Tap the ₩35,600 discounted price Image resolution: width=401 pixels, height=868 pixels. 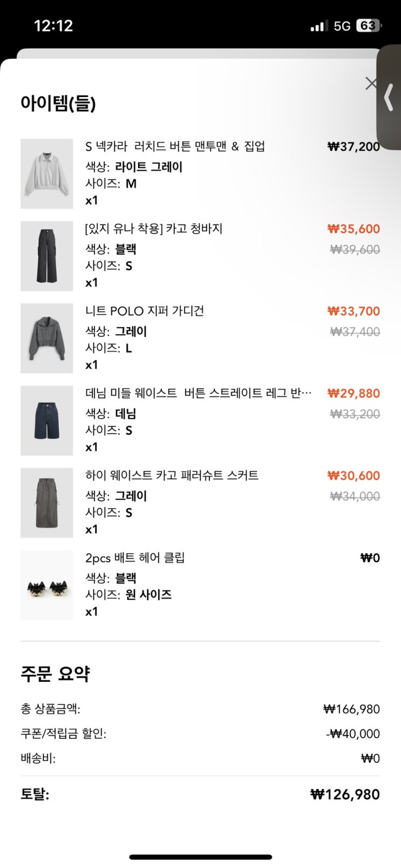point(354,229)
